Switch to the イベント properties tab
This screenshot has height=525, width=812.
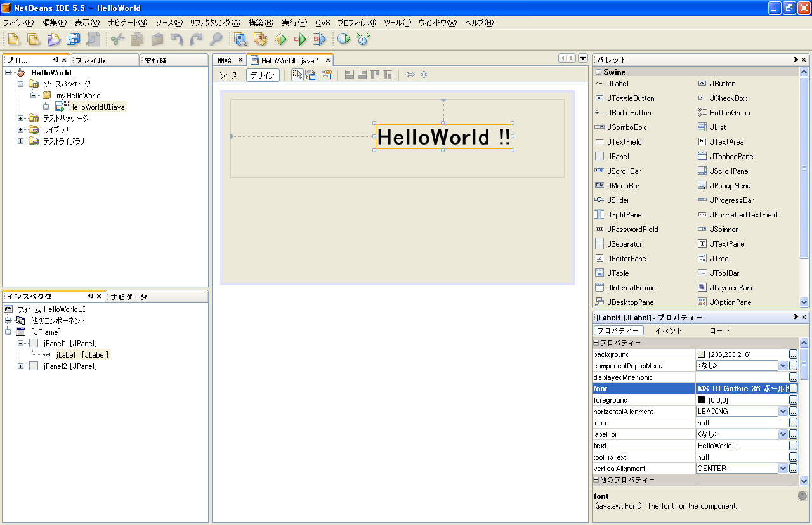pos(668,330)
